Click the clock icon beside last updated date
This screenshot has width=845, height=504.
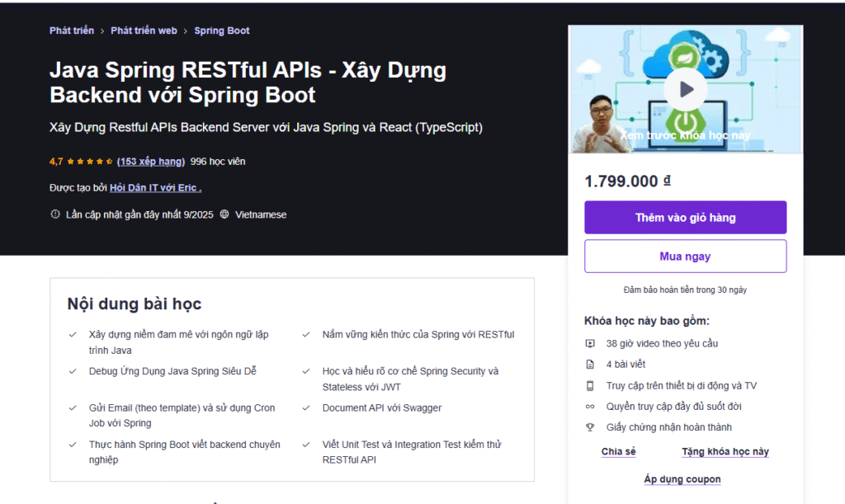point(55,214)
